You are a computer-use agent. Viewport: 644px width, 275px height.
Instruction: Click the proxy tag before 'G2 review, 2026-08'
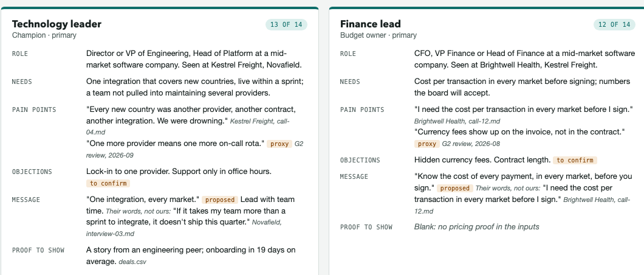point(426,144)
